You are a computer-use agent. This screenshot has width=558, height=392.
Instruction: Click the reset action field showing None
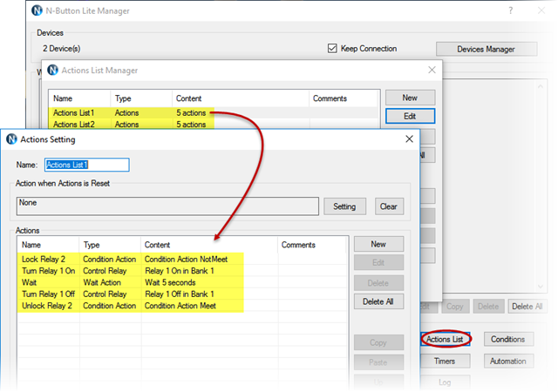(x=167, y=206)
